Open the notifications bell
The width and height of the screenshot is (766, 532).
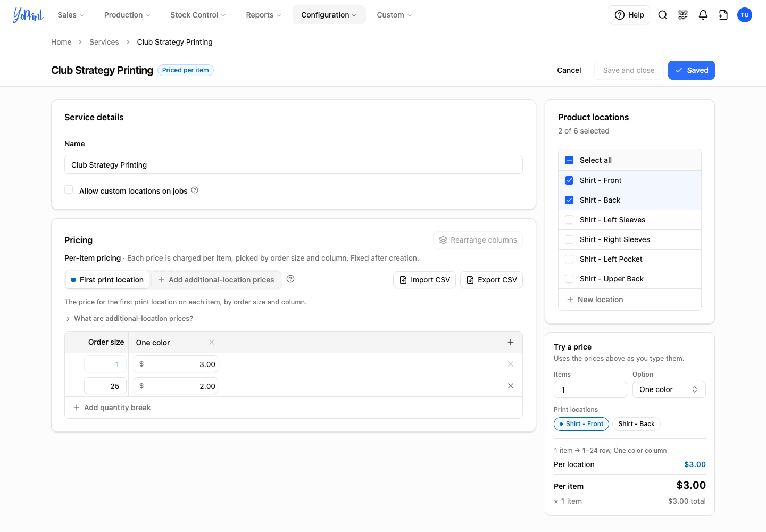tap(703, 15)
